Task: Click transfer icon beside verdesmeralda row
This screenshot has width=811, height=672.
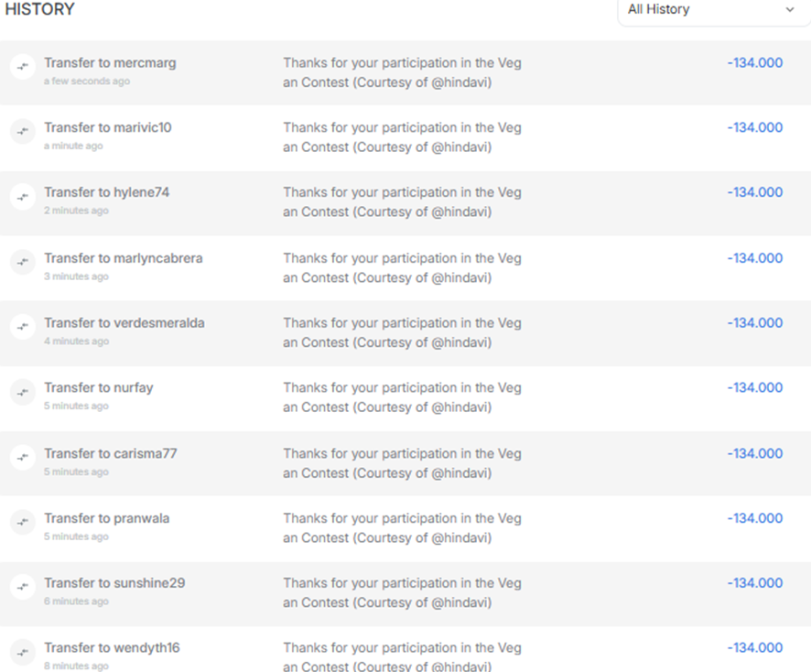Action: click(23, 327)
